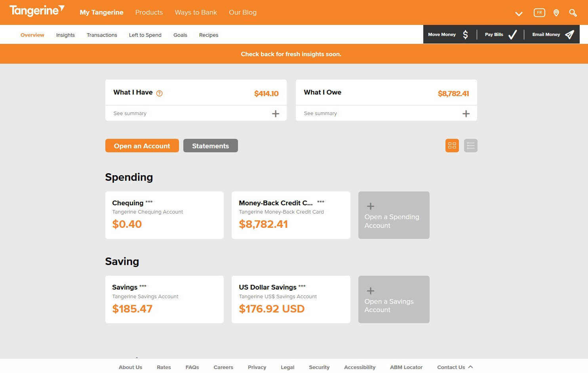Select the Transactions tab
The width and height of the screenshot is (588, 373).
click(102, 35)
